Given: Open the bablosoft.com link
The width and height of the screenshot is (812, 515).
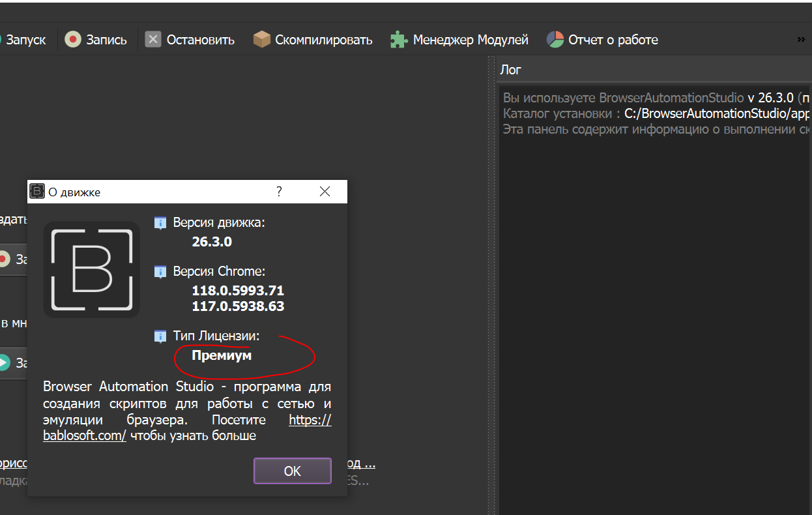Looking at the screenshot, I should click(x=85, y=435).
